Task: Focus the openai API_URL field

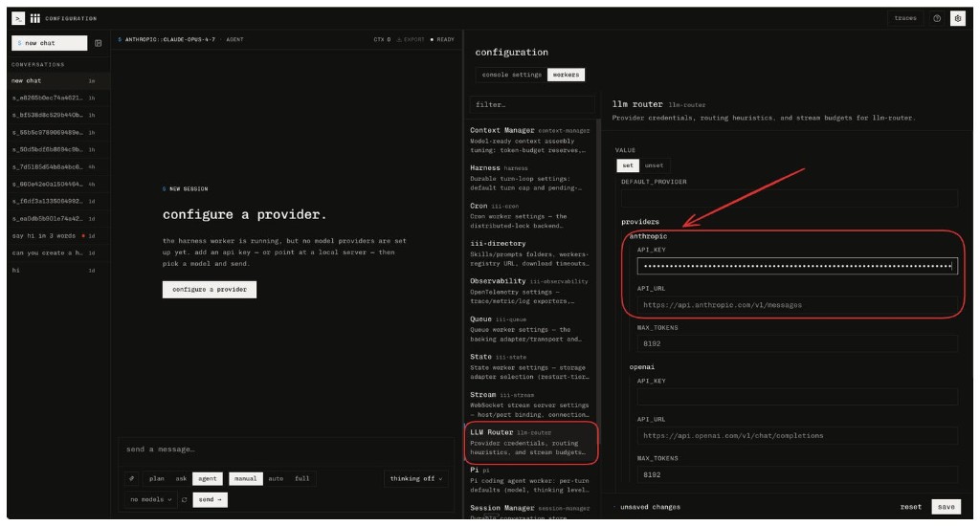Action: pos(797,436)
